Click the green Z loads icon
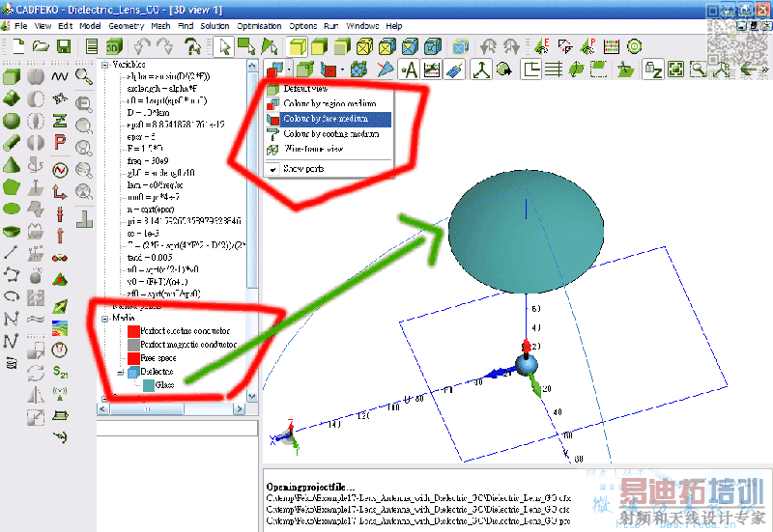This screenshot has height=532, width=773. (60, 121)
